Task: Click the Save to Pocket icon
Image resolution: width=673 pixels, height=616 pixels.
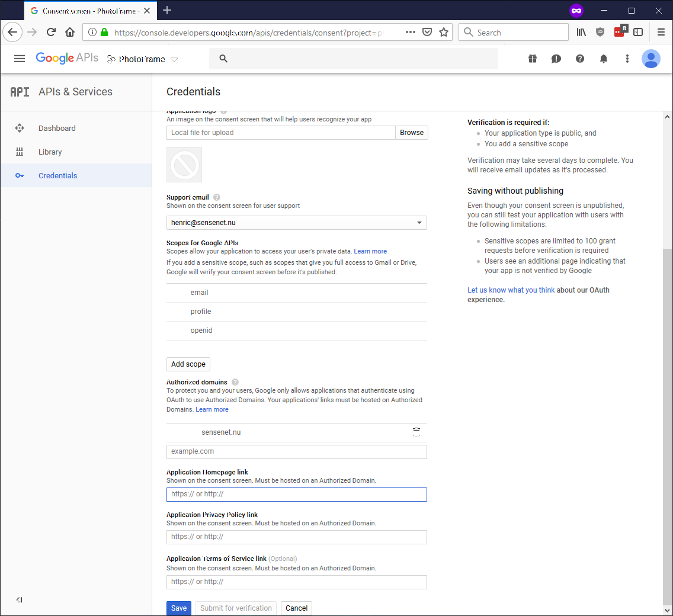Action: 427,32
